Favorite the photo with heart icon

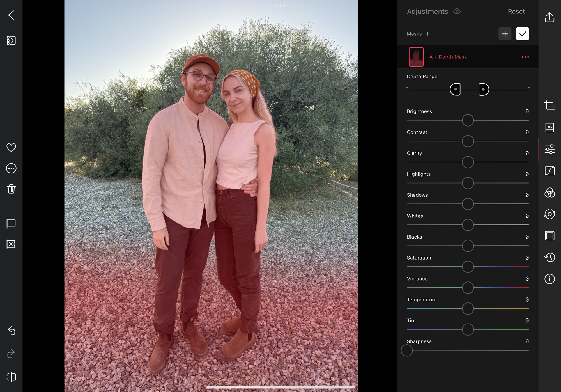tap(11, 147)
